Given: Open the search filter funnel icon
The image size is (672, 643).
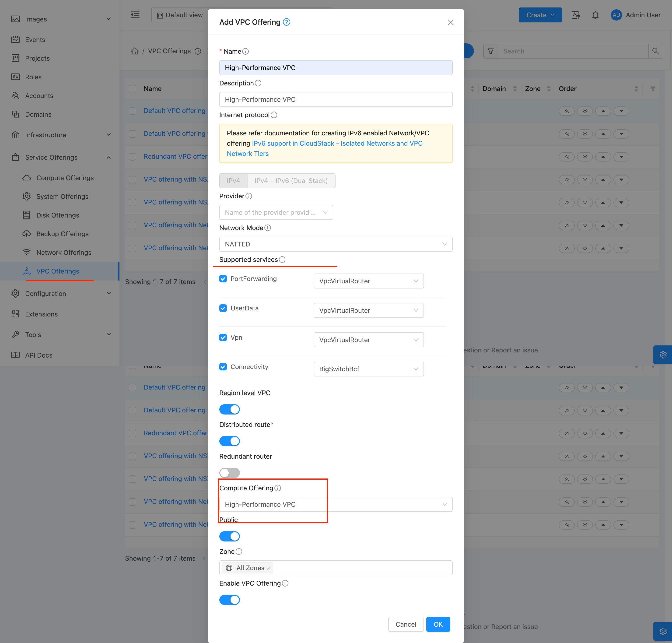Looking at the screenshot, I should tap(490, 51).
